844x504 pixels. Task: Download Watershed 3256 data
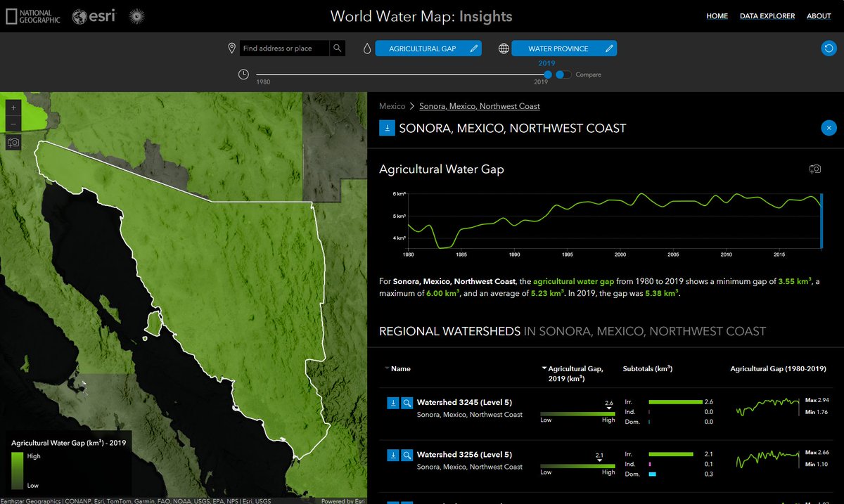click(x=393, y=455)
